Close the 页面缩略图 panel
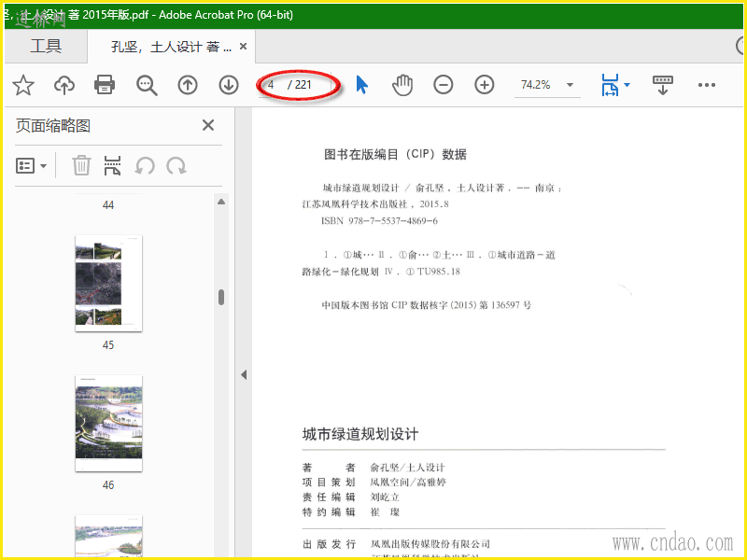This screenshot has height=560, width=747. [x=208, y=125]
